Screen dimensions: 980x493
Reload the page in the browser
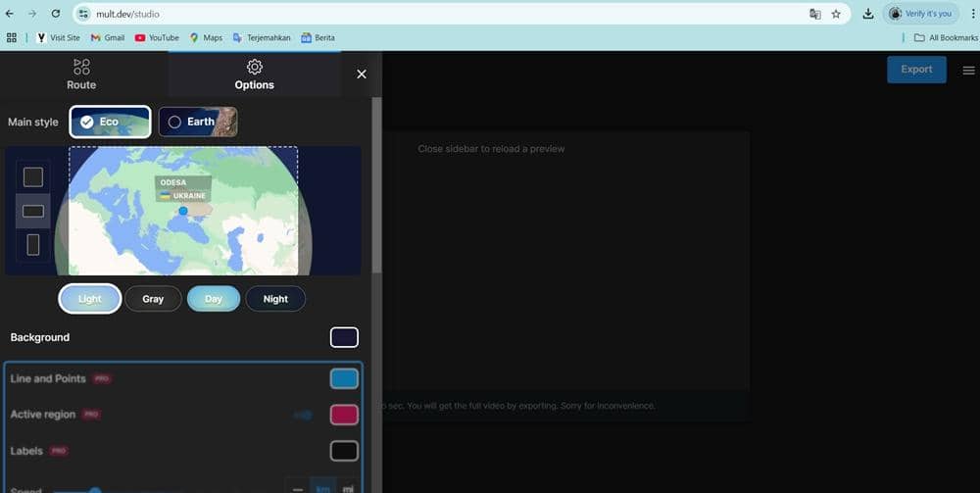tap(55, 14)
